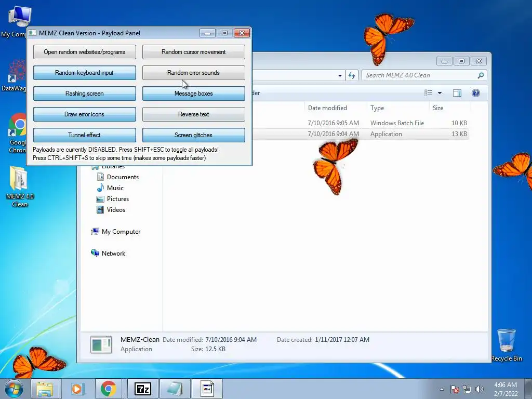The width and height of the screenshot is (532, 399).
Task: Open Pictures library in navigation pane
Action: click(x=113, y=198)
